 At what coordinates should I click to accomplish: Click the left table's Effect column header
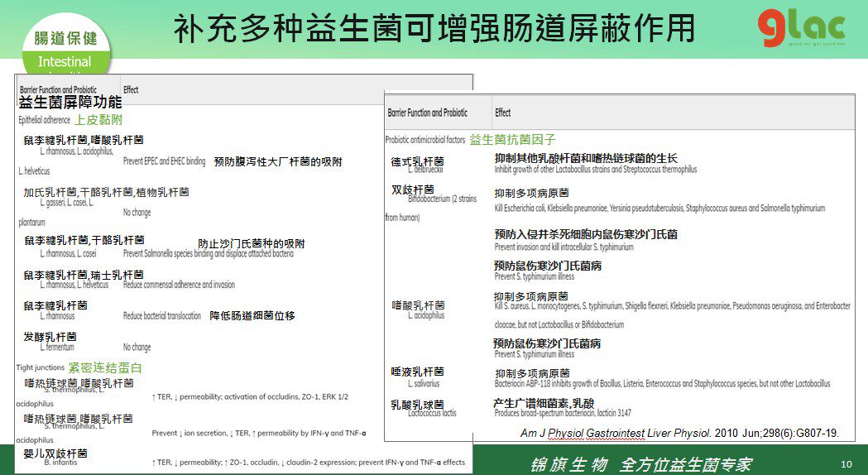[131, 89]
